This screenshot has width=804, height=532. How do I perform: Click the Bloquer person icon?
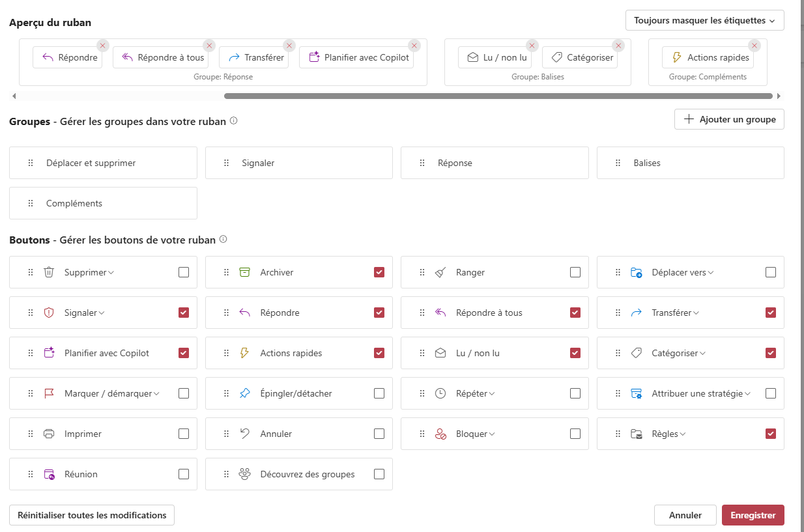440,434
